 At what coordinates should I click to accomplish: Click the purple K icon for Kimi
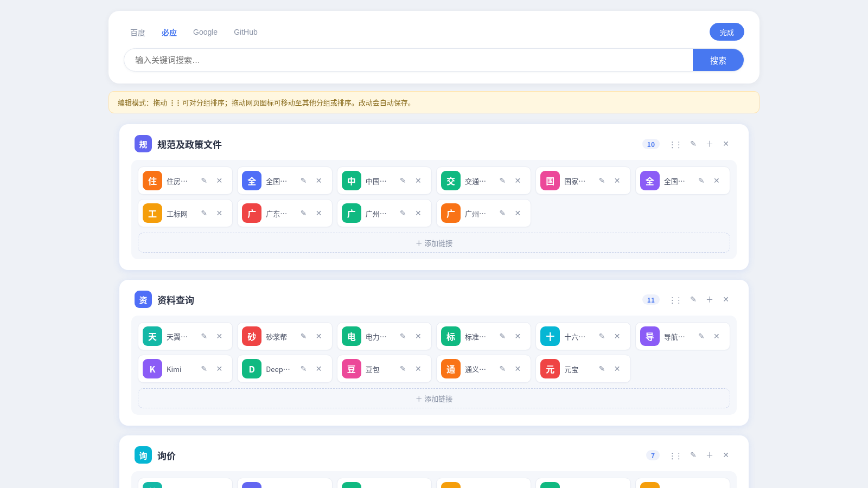152,369
